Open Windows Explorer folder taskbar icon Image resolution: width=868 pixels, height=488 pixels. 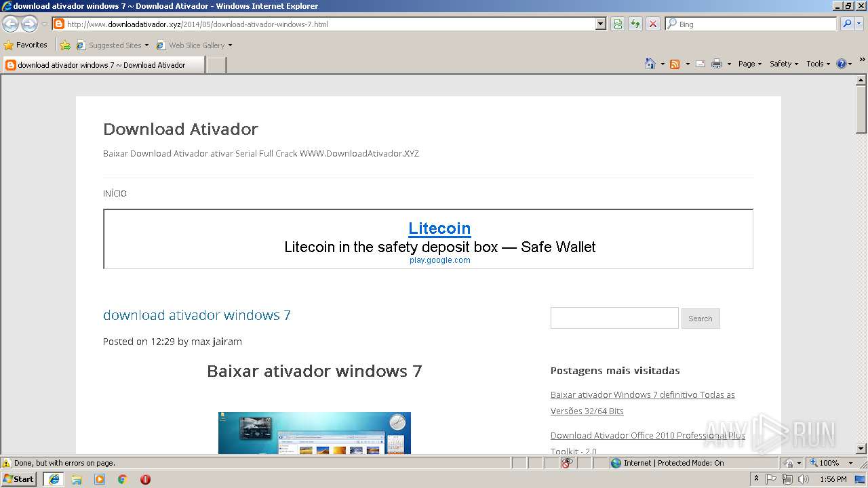pyautogui.click(x=77, y=479)
